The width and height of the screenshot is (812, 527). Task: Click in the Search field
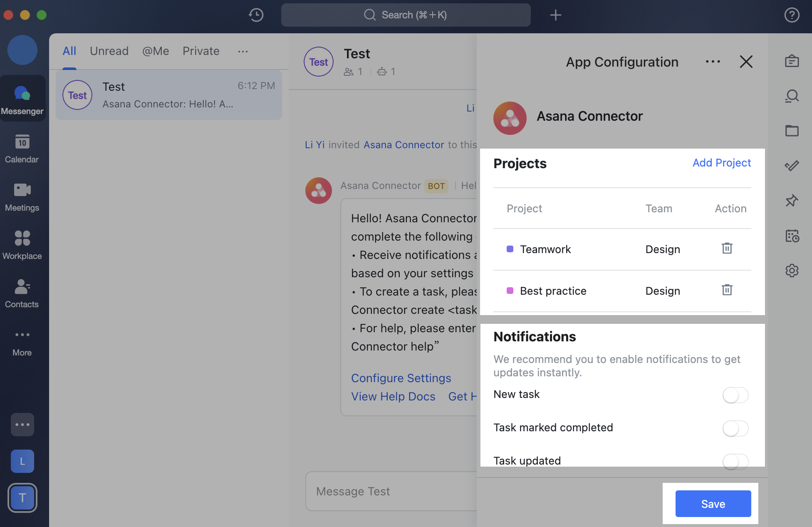point(406,15)
